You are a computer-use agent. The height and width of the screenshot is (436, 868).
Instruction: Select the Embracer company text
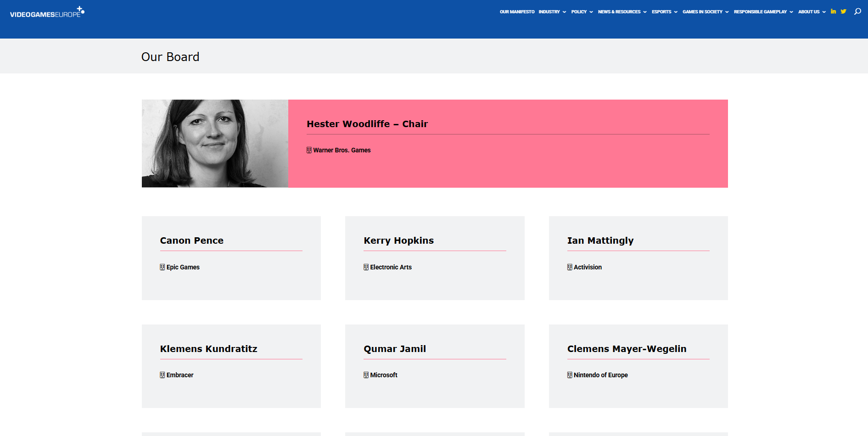(x=180, y=375)
